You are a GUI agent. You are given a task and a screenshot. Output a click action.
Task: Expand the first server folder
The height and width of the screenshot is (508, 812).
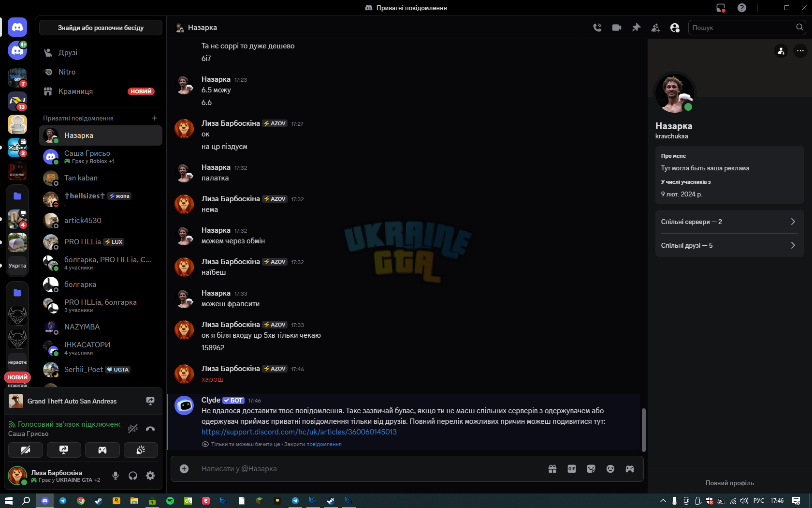point(17,196)
